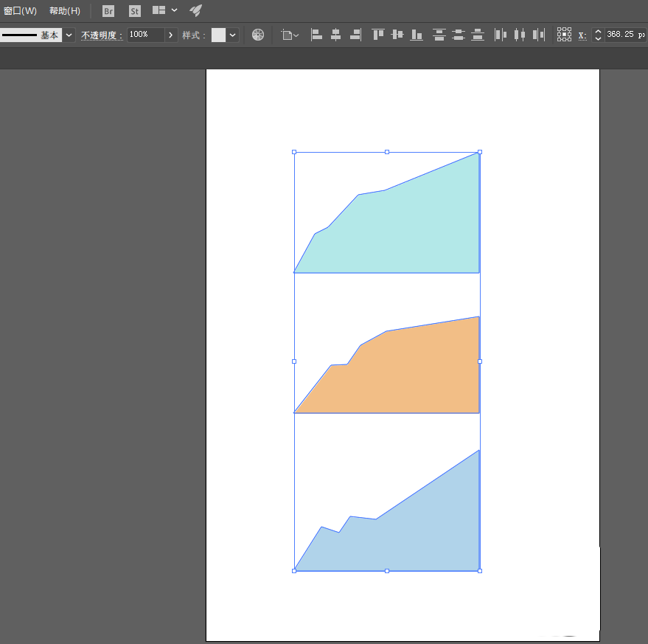648x644 pixels.
Task: Click the top-center bounding box handle
Action: tap(387, 152)
